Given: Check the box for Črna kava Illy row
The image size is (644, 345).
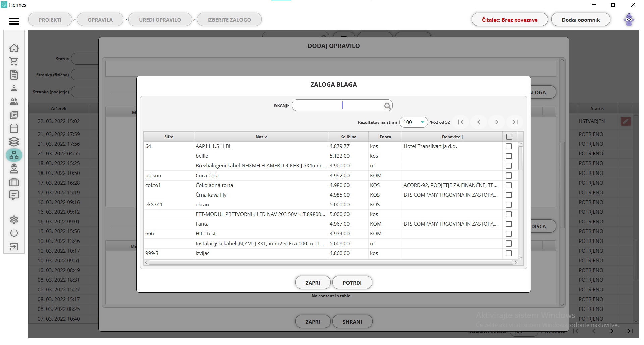Looking at the screenshot, I should point(509,195).
